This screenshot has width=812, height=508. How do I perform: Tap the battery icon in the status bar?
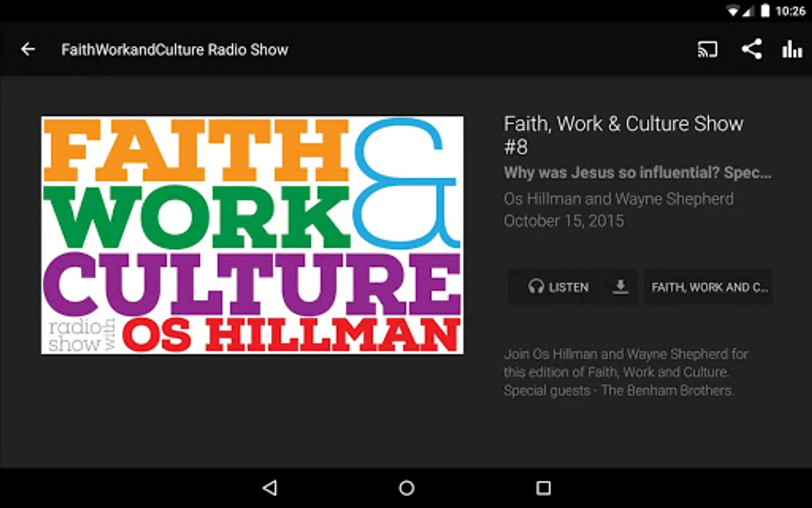(765, 11)
